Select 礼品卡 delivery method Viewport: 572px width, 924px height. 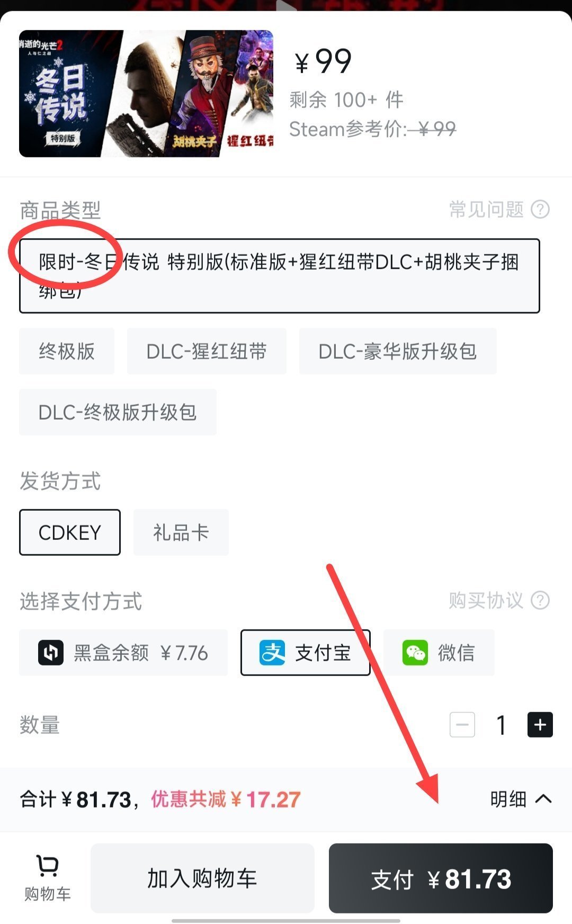tap(181, 532)
